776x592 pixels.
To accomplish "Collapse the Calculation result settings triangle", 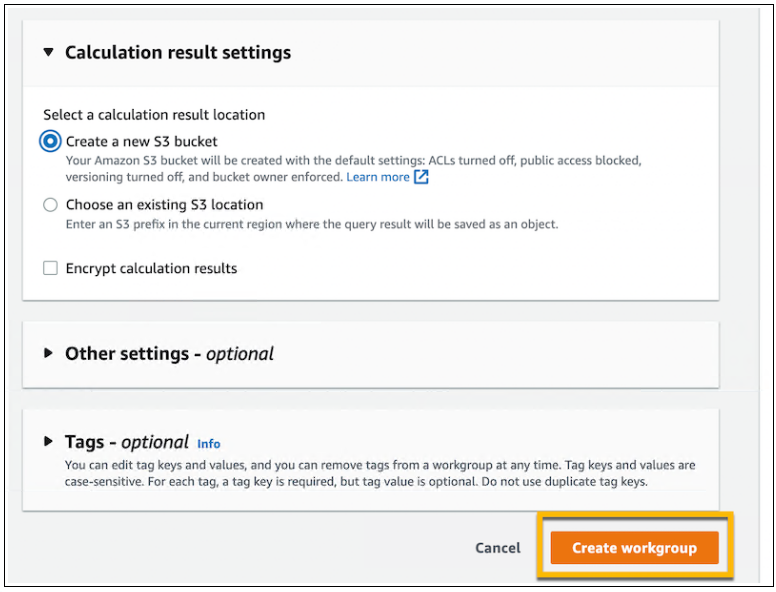I will click(48, 52).
